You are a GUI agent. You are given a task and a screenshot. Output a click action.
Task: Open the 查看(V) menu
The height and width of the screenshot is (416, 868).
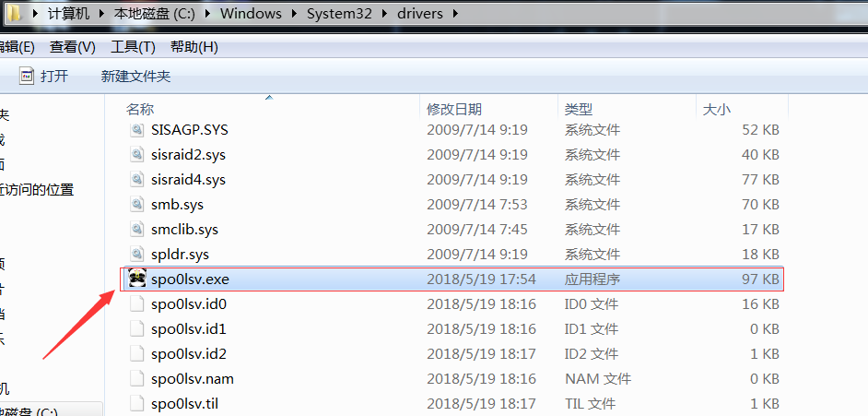tap(73, 47)
